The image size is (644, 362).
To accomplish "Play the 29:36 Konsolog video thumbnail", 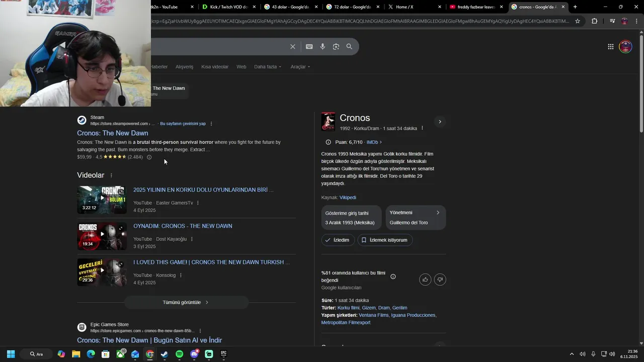I will tap(102, 273).
